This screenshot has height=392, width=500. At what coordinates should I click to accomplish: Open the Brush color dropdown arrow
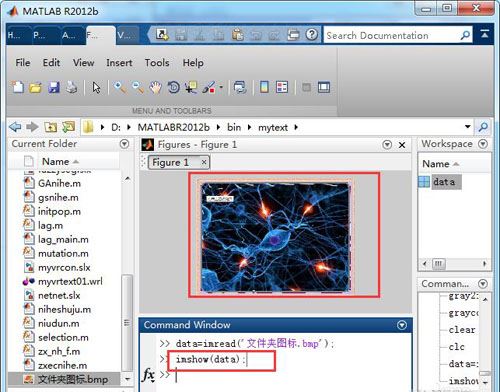(x=221, y=88)
